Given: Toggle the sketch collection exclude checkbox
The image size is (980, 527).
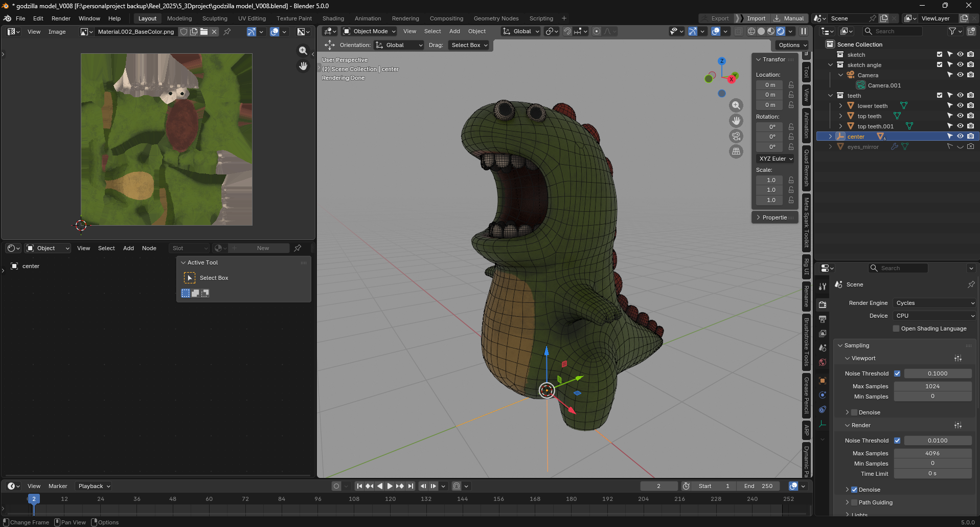Looking at the screenshot, I should [940, 55].
